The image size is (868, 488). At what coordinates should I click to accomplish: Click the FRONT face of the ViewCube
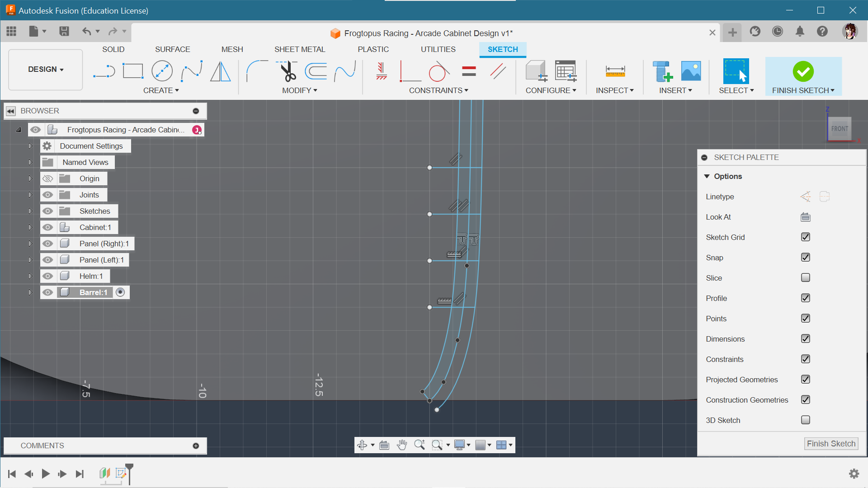point(840,129)
